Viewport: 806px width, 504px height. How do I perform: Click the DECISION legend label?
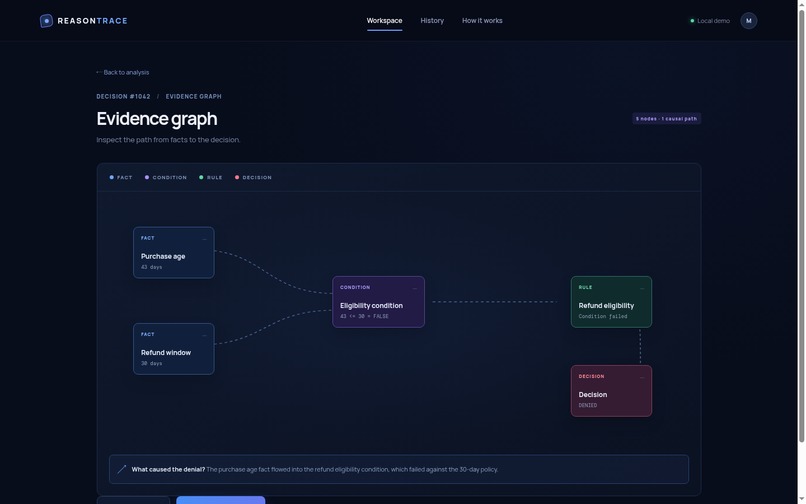pos(257,177)
